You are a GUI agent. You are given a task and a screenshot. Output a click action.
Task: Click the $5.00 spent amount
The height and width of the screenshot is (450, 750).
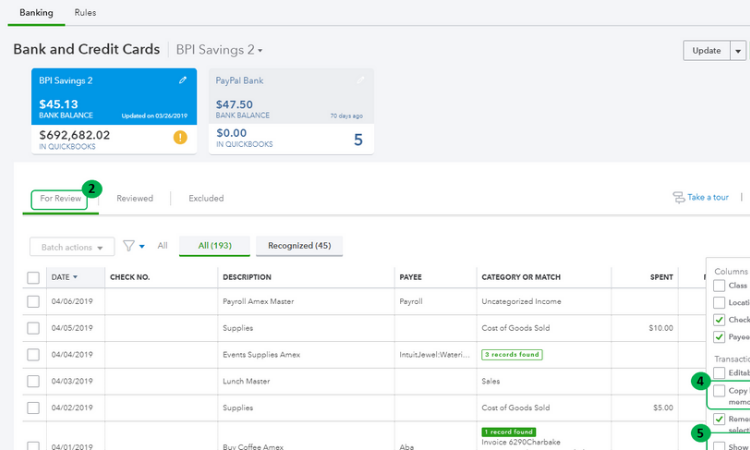[663, 408]
